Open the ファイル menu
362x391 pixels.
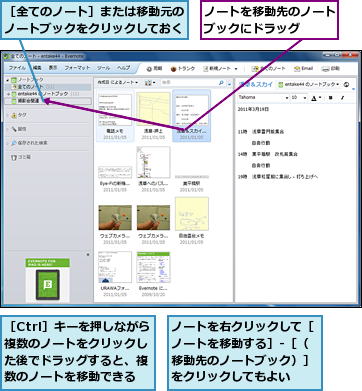click(17, 68)
